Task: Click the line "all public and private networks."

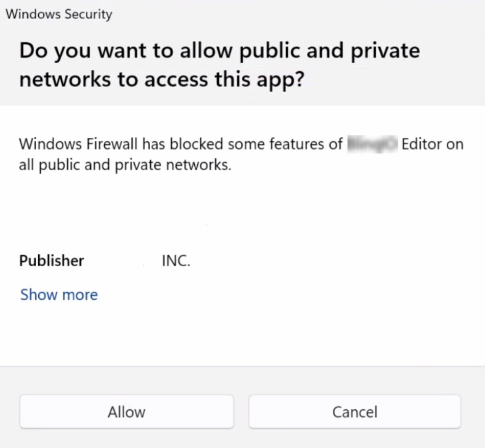Action: (x=125, y=165)
